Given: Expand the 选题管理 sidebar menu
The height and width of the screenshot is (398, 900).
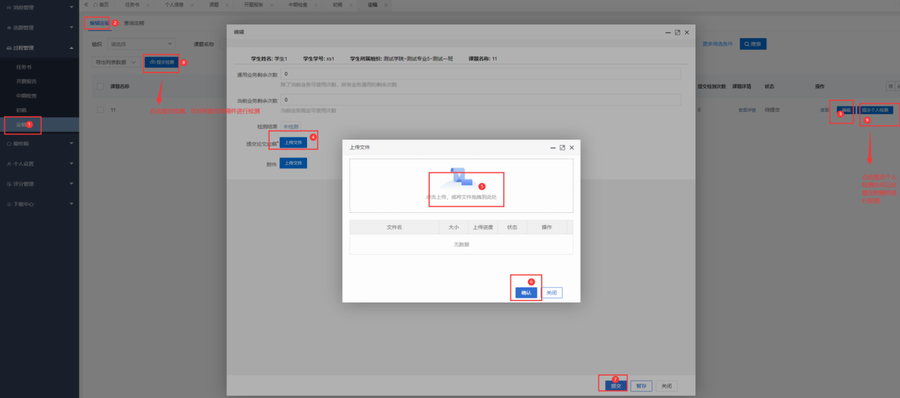Looking at the screenshot, I should (40, 28).
